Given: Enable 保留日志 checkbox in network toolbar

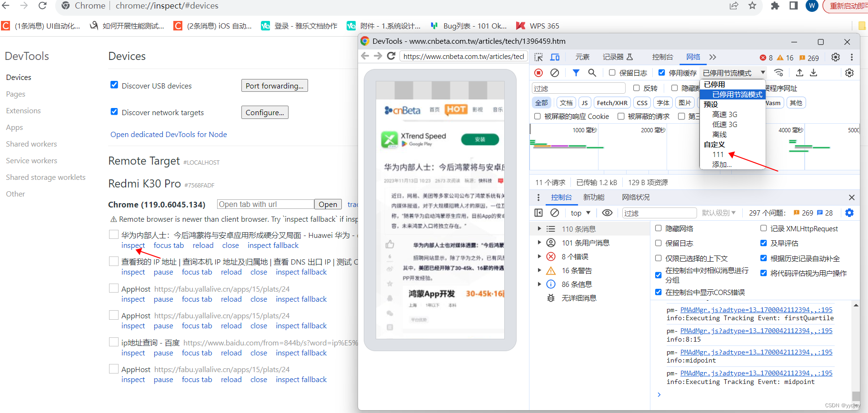Looking at the screenshot, I should (612, 73).
